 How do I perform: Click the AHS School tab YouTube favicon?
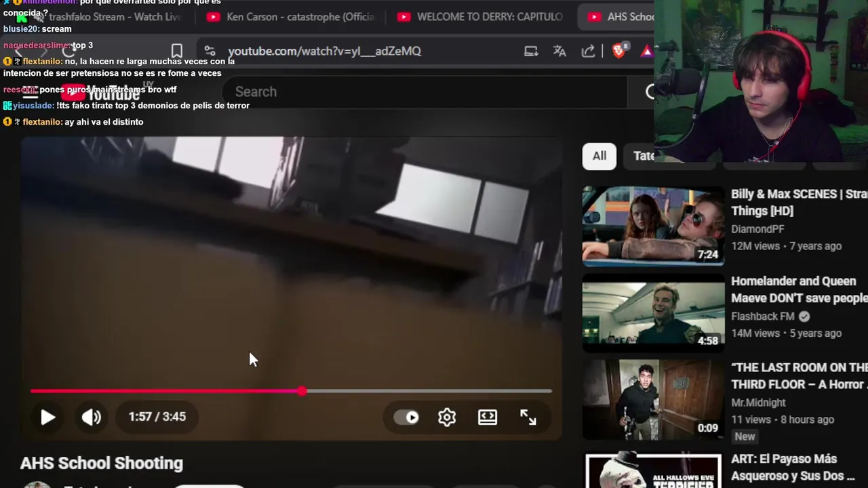594,17
